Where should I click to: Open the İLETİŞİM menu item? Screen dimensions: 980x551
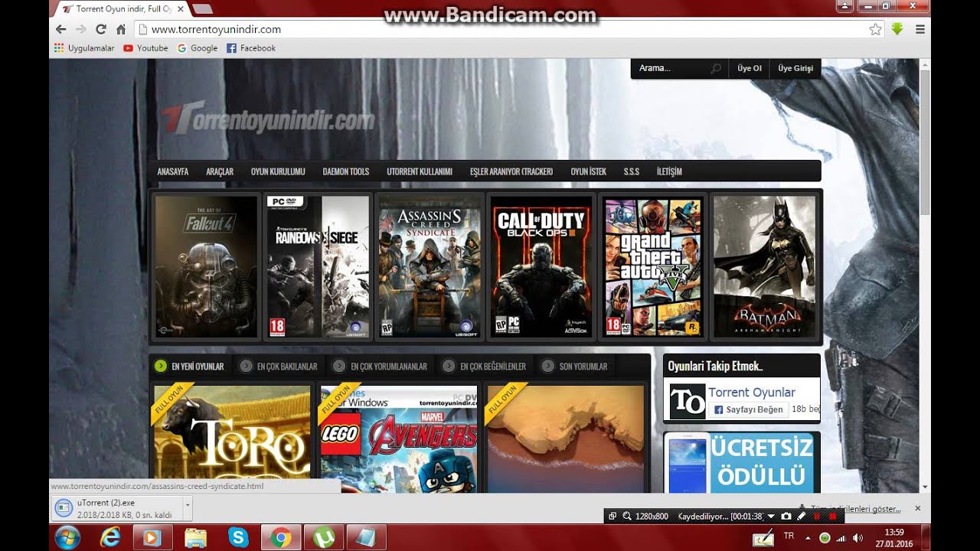pyautogui.click(x=669, y=171)
